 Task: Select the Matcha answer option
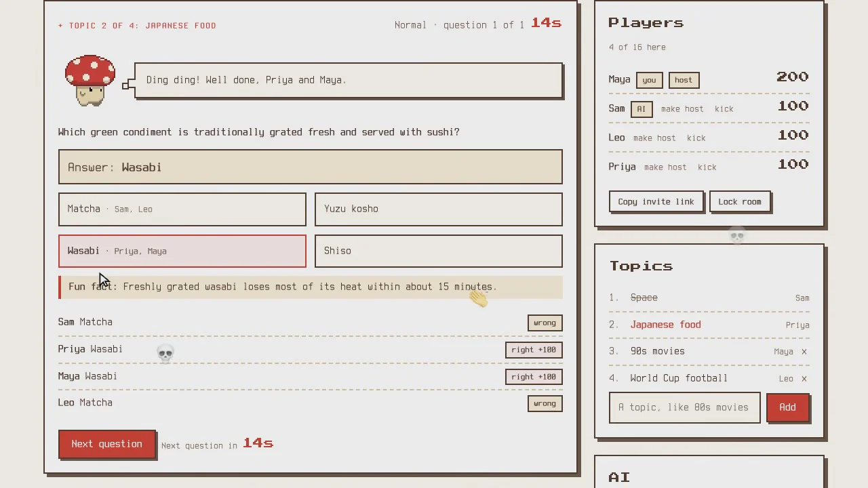[x=182, y=209]
